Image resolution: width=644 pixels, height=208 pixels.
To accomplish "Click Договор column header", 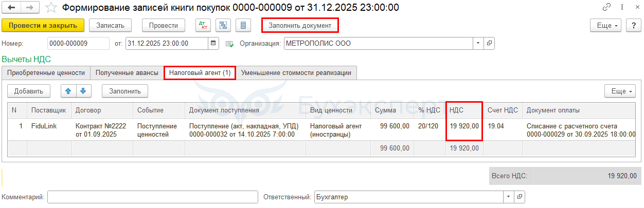I will tap(102, 110).
